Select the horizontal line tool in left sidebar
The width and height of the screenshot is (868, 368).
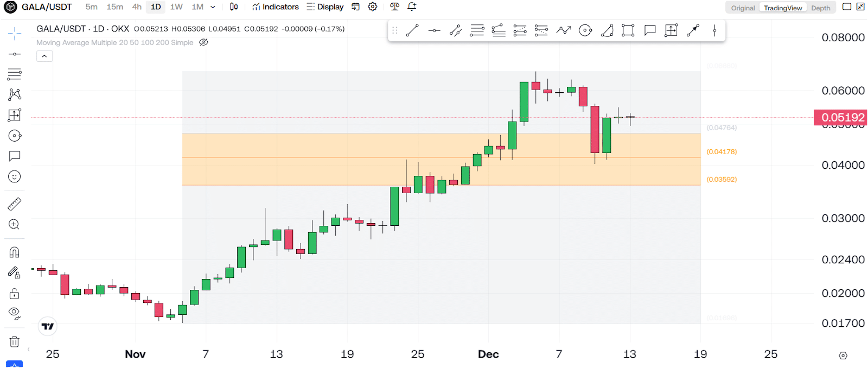[x=15, y=54]
